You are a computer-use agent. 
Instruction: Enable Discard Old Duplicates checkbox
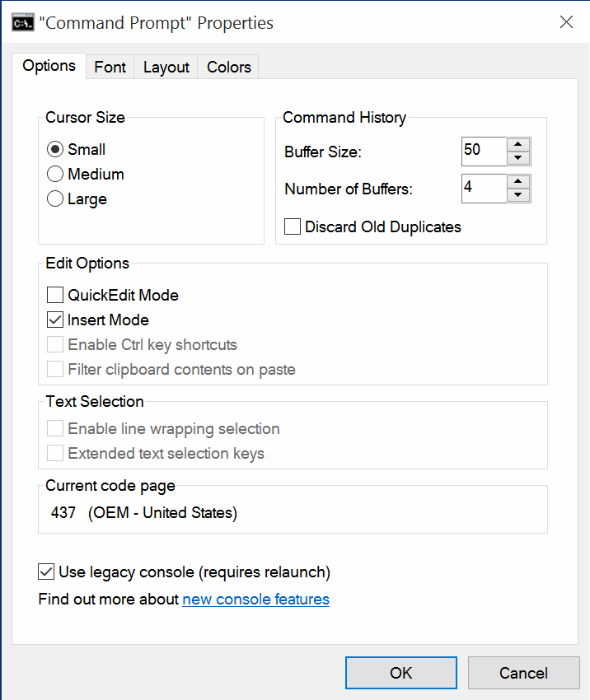click(x=293, y=227)
